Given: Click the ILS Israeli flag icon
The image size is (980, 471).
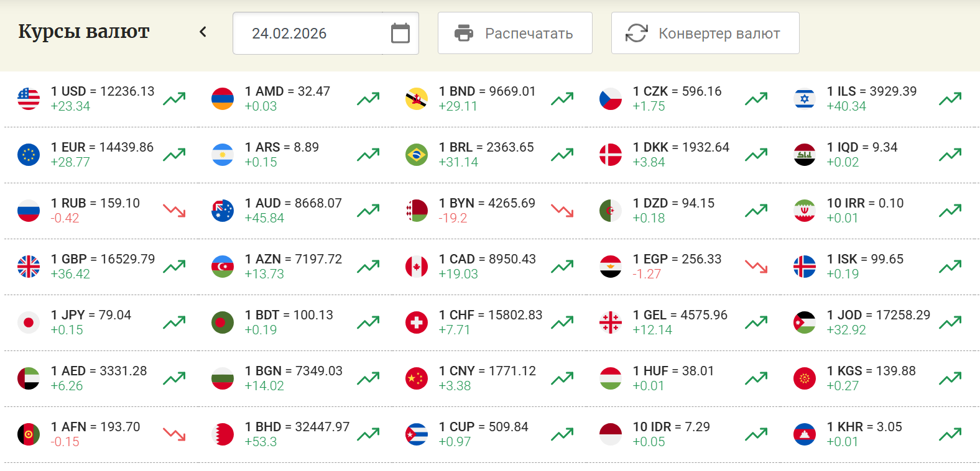Looking at the screenshot, I should 805,99.
